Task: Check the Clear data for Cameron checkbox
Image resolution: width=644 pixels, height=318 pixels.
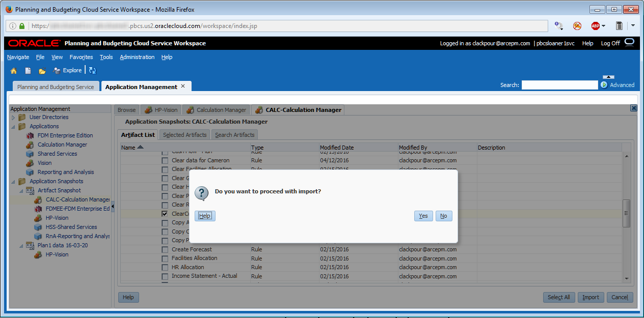Action: point(165,160)
